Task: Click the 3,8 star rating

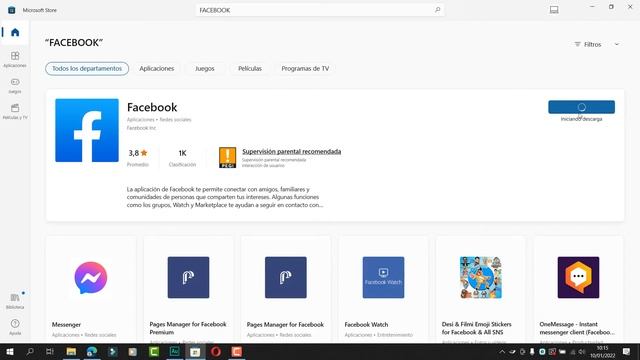Action: pos(138,153)
